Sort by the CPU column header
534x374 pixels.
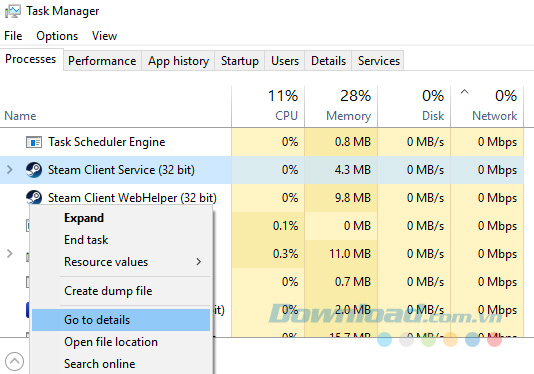[268, 106]
